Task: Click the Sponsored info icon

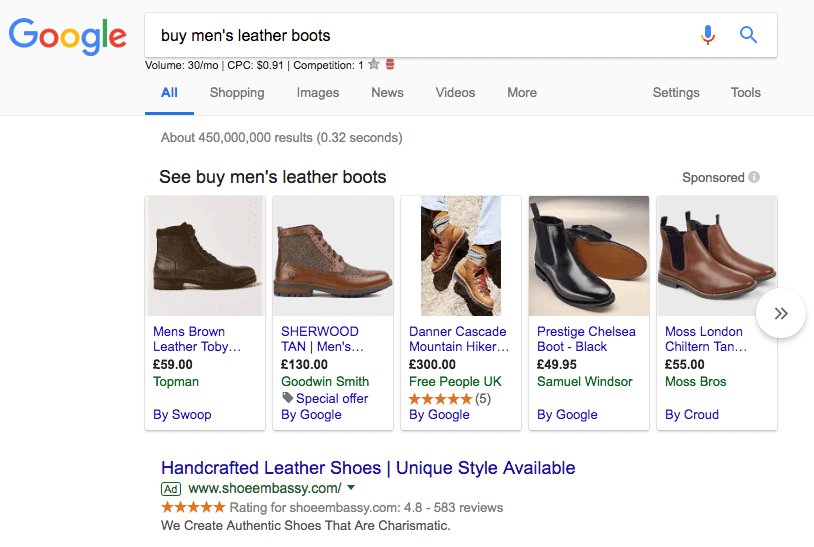Action: click(x=754, y=177)
